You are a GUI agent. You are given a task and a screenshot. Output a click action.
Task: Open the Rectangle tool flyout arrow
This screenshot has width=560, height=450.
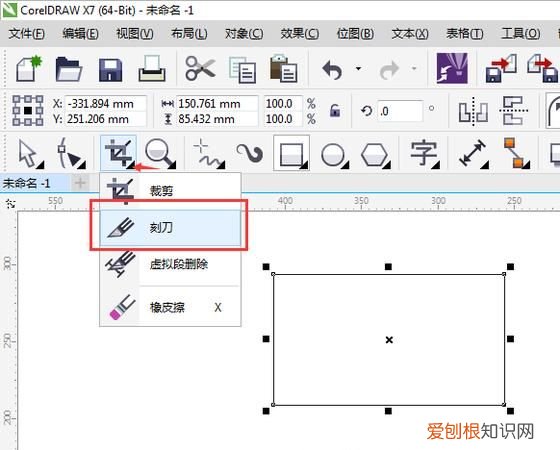pos(304,165)
